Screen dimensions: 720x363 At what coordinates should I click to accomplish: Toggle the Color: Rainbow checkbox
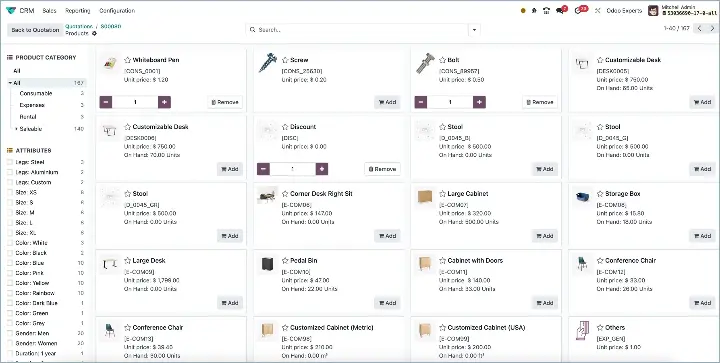[10, 293]
